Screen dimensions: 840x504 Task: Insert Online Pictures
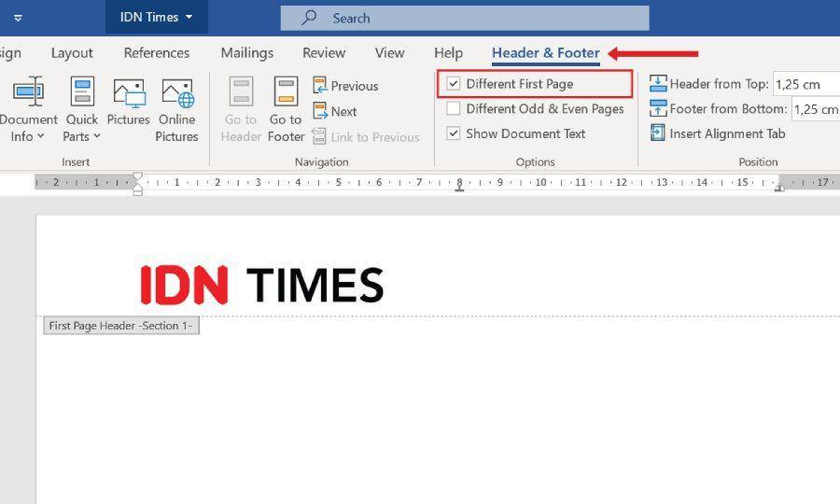pos(176,109)
